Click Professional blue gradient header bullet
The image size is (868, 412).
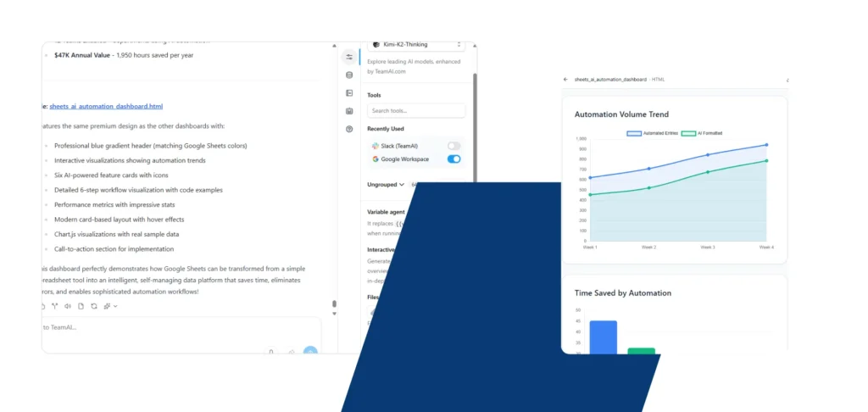click(151, 146)
